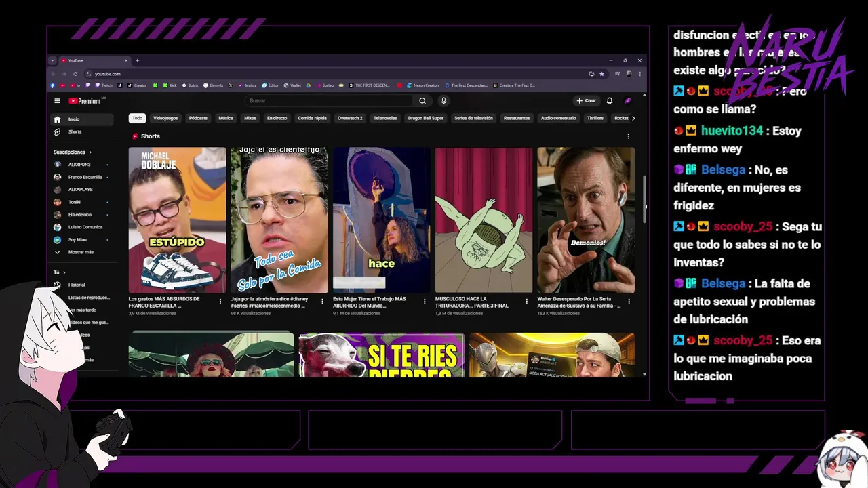Select the Videojuegos filter chip
Viewport: 868px width, 488px height.
tap(165, 118)
